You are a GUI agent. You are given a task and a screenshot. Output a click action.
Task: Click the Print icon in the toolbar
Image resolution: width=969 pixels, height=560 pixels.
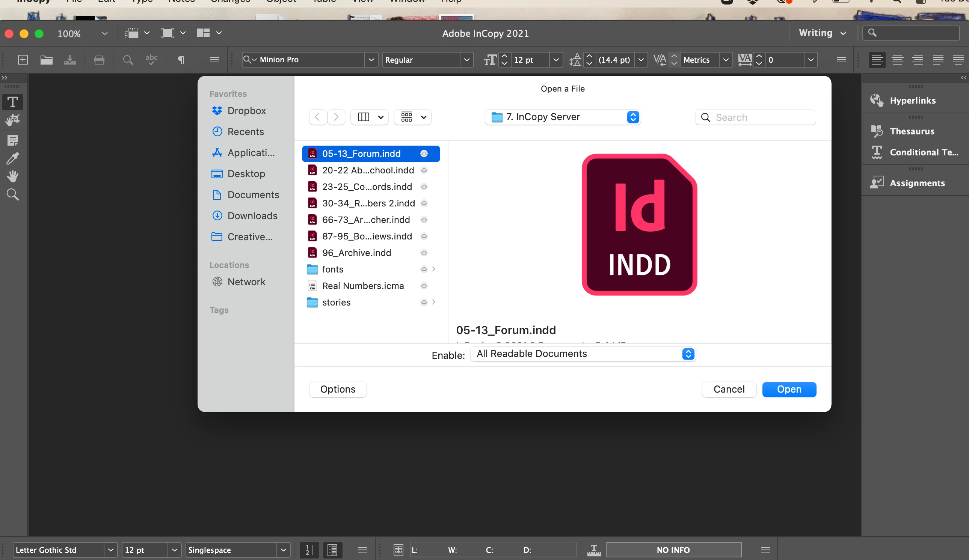coord(99,60)
